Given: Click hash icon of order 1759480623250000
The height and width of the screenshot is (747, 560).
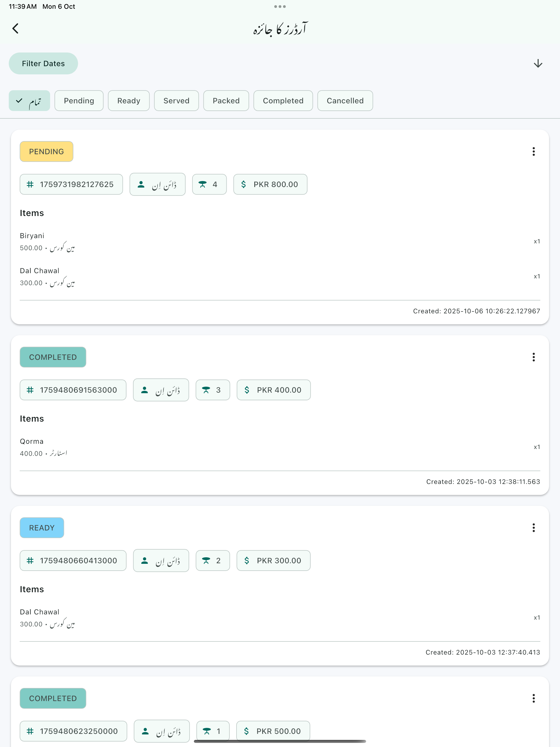Looking at the screenshot, I should click(30, 731).
